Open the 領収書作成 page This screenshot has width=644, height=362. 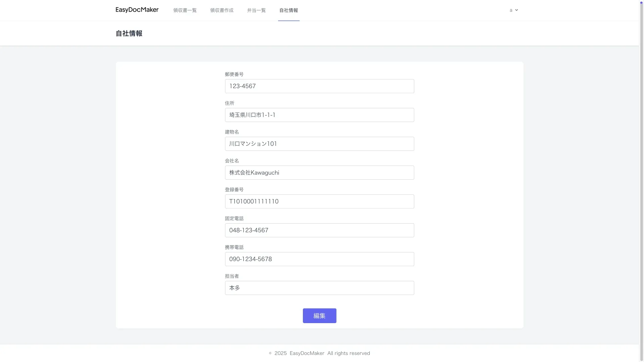222,10
